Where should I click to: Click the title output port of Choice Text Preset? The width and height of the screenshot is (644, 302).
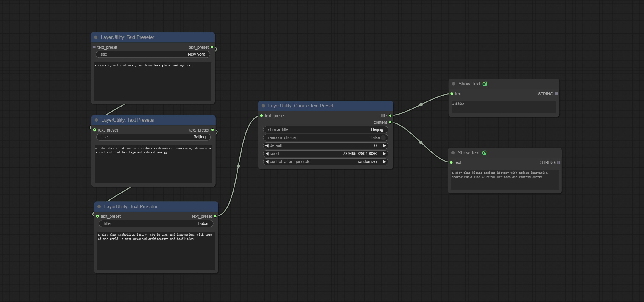pos(390,116)
